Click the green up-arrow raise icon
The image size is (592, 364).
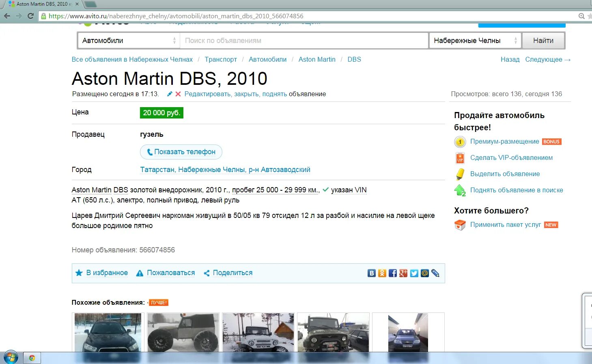460,190
